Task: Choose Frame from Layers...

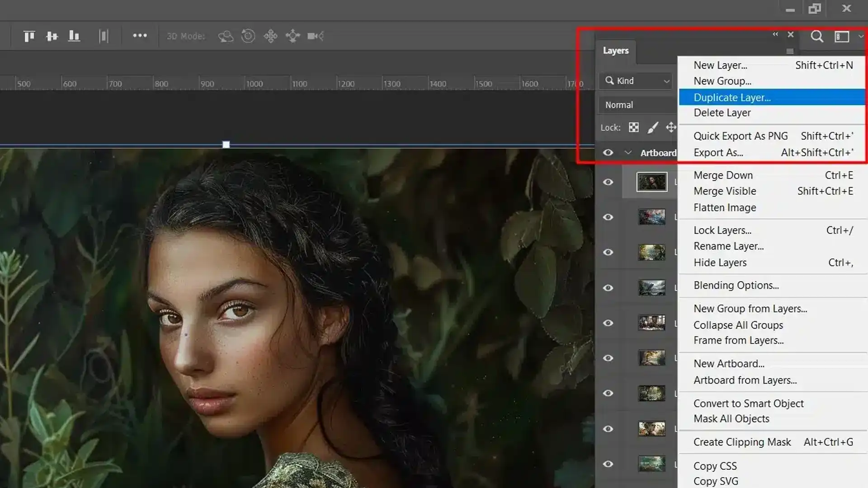Action: 773,341
